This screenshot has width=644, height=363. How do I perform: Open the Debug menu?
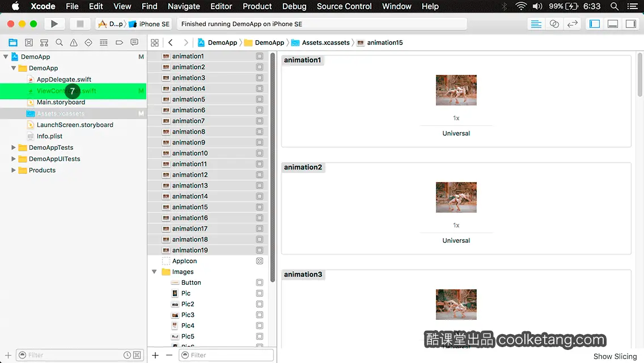click(294, 6)
